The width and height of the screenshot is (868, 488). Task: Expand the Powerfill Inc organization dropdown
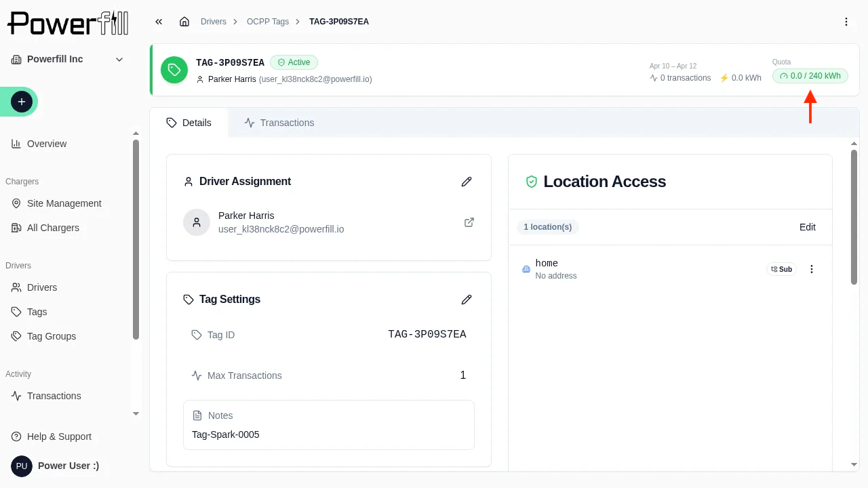click(68, 59)
